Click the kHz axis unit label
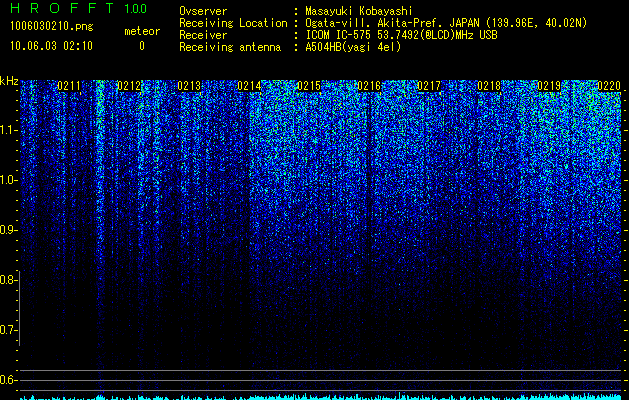 point(9,81)
